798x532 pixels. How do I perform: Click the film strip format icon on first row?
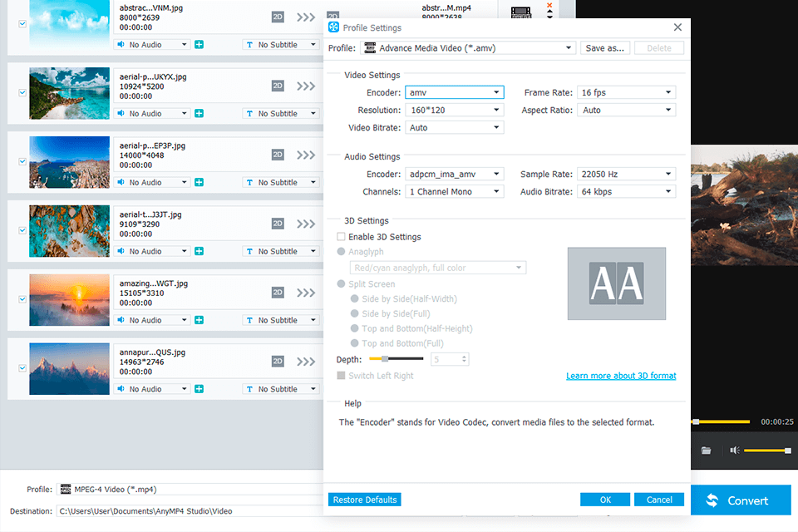click(x=521, y=13)
